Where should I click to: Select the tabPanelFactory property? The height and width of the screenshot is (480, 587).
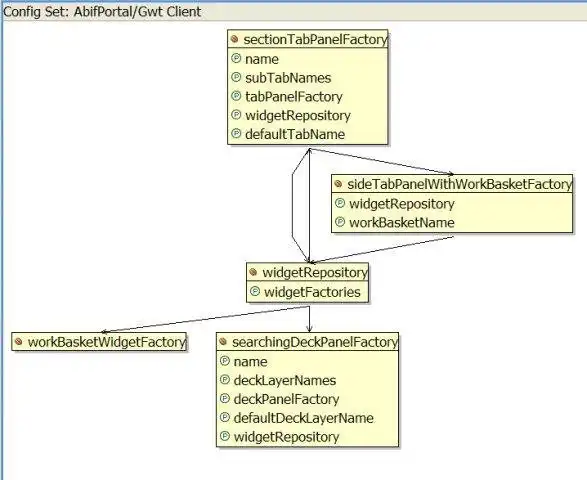coord(294,97)
